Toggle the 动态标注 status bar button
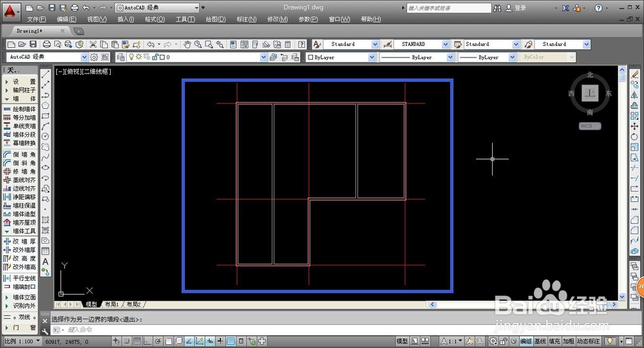This screenshot has width=644, height=348. click(589, 341)
